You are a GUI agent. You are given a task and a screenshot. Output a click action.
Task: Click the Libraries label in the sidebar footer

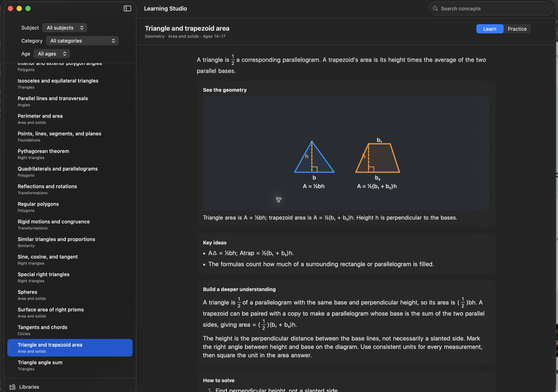29,387
